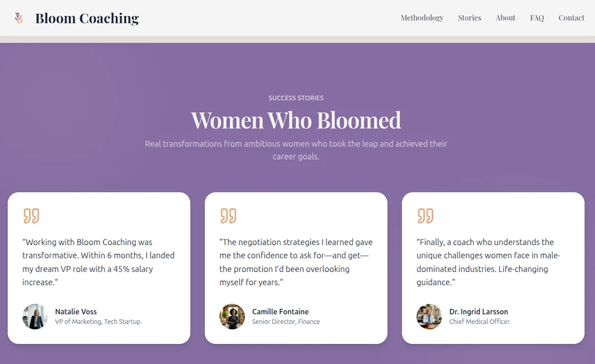Click the Dr. Ingrid Larsson name text

478,311
